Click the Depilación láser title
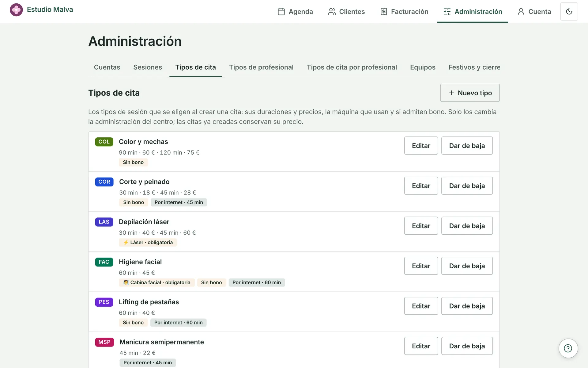The height and width of the screenshot is (368, 588). (144, 222)
